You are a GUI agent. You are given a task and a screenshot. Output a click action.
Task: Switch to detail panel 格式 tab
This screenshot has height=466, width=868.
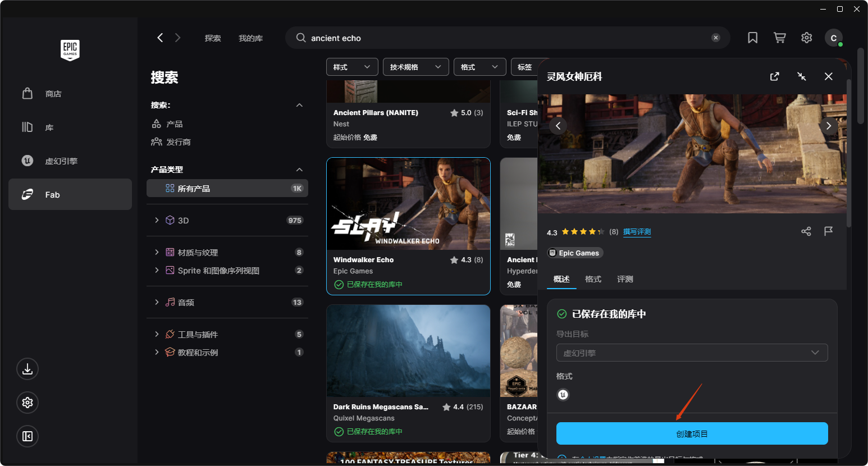(x=593, y=279)
